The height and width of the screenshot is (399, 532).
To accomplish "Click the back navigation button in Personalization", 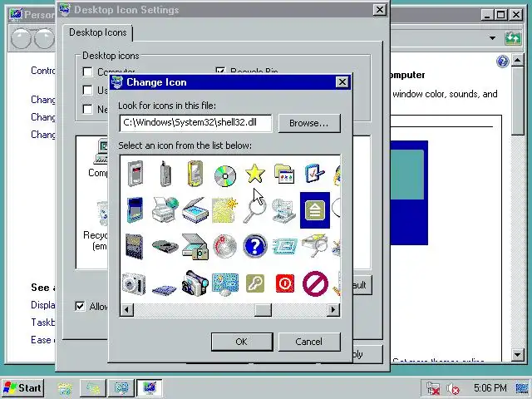I will (20, 38).
